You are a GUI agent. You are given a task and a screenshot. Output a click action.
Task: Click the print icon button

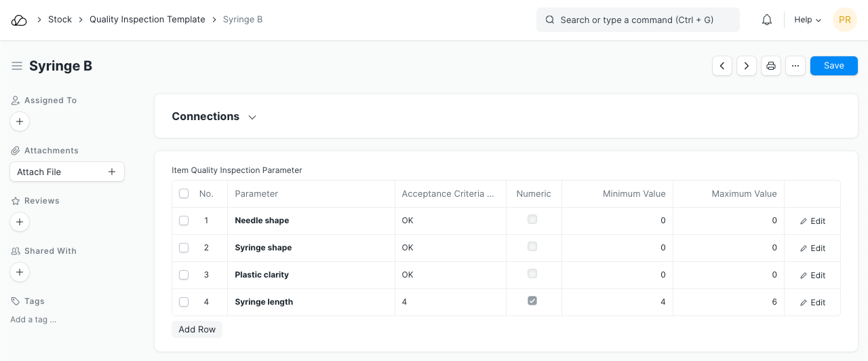coord(771,66)
